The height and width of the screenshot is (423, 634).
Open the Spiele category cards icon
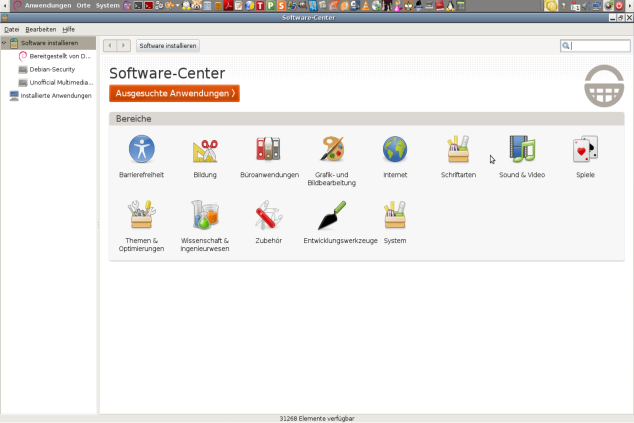point(585,149)
